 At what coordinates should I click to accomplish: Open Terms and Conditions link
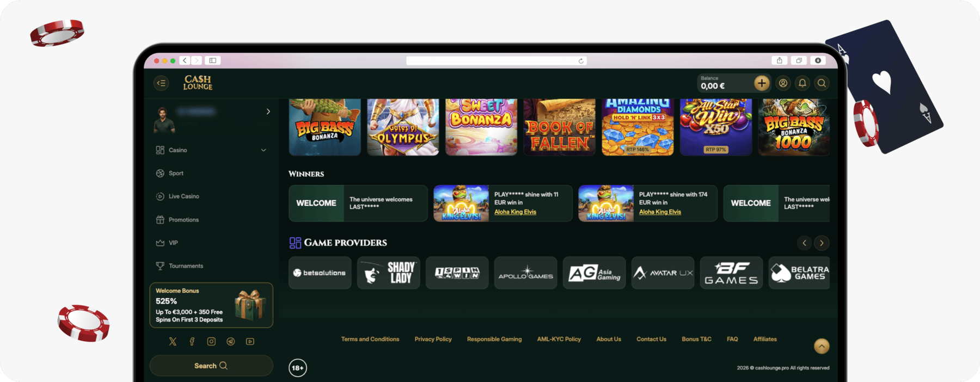370,340
